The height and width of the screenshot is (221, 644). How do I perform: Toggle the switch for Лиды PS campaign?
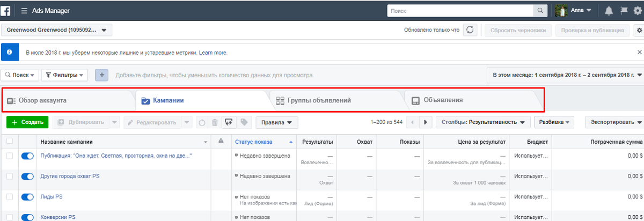[27, 197]
